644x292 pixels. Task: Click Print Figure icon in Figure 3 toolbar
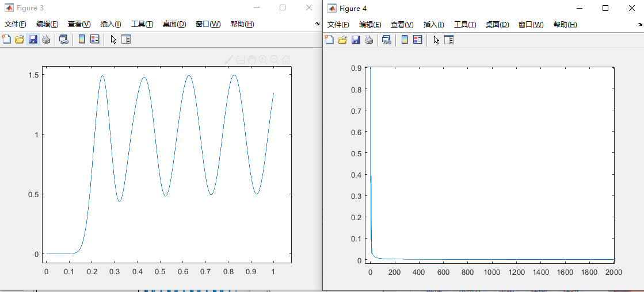[x=46, y=39]
